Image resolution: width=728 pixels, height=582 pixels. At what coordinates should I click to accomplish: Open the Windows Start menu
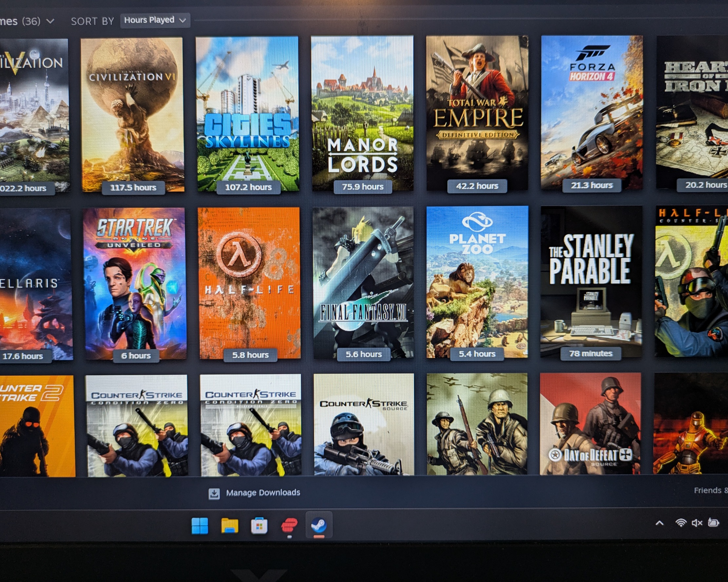click(200, 526)
